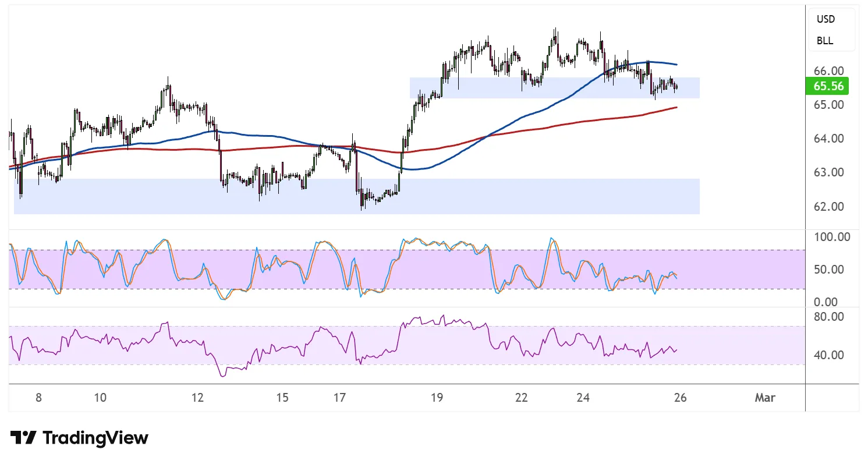The width and height of the screenshot is (868, 464).
Task: Click the 19 date on time axis
Action: (x=437, y=398)
